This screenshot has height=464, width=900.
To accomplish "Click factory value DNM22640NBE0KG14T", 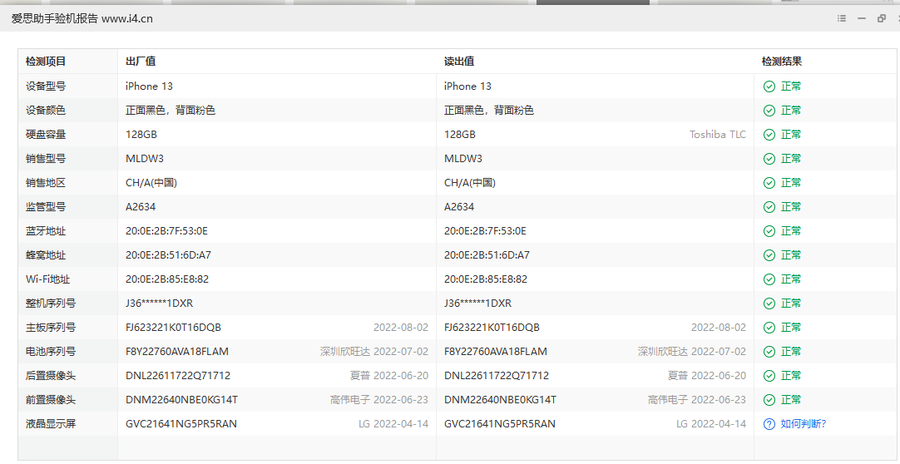I will point(181,400).
